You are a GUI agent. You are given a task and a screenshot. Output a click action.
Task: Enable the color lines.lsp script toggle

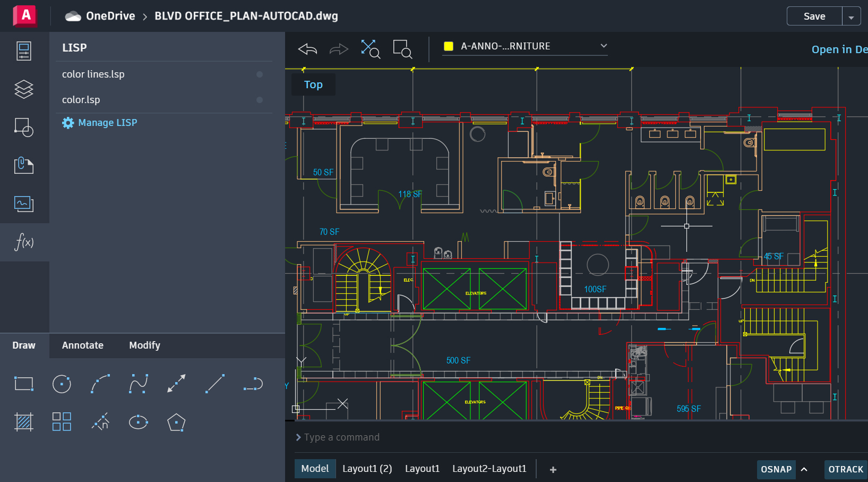(259, 74)
